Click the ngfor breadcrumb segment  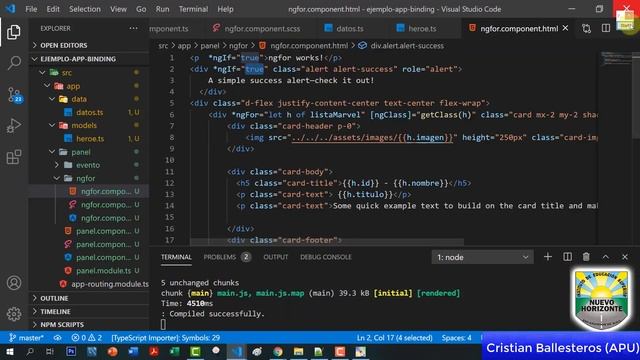pyautogui.click(x=238, y=46)
